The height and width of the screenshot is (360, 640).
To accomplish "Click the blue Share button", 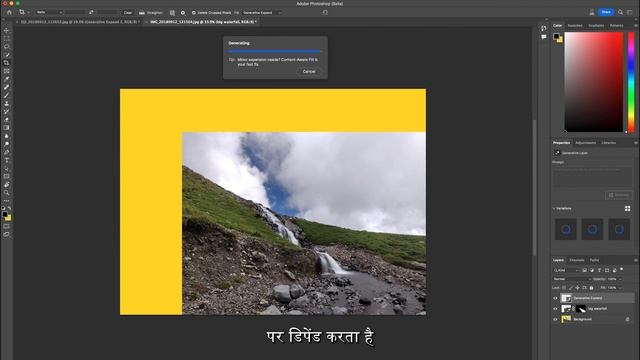I will [606, 12].
